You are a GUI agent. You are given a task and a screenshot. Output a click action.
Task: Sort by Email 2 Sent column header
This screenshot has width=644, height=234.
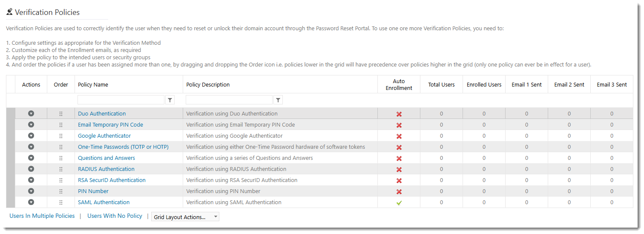coord(569,84)
